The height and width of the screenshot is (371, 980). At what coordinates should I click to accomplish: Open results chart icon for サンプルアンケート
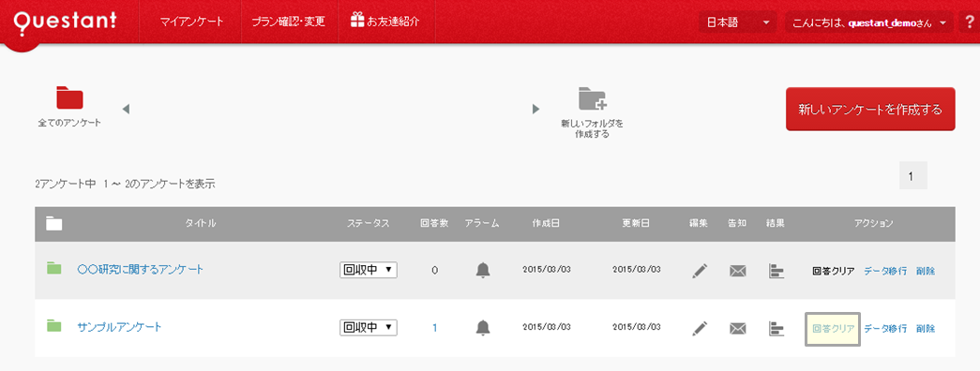click(776, 328)
